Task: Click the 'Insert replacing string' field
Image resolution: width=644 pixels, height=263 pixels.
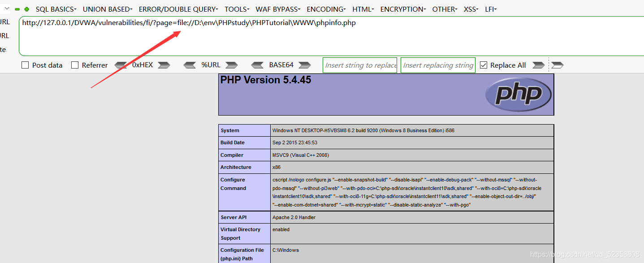Action: (x=438, y=65)
